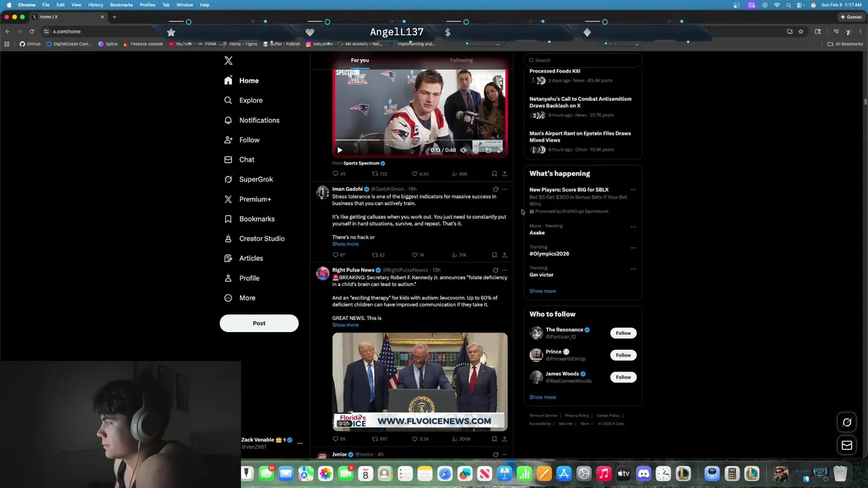This screenshot has width=868, height=488.
Task: Show more under Who to follow
Action: 542,397
